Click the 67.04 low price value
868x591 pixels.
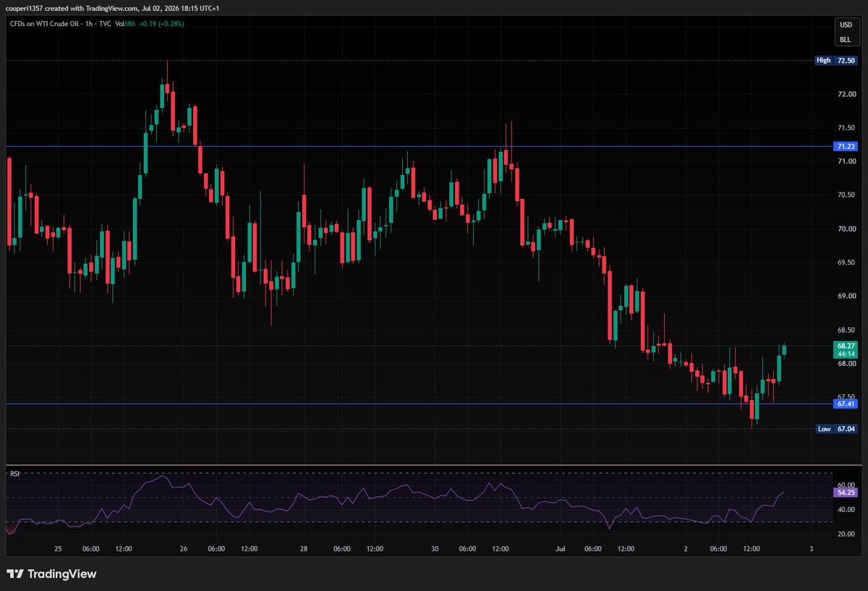point(846,429)
